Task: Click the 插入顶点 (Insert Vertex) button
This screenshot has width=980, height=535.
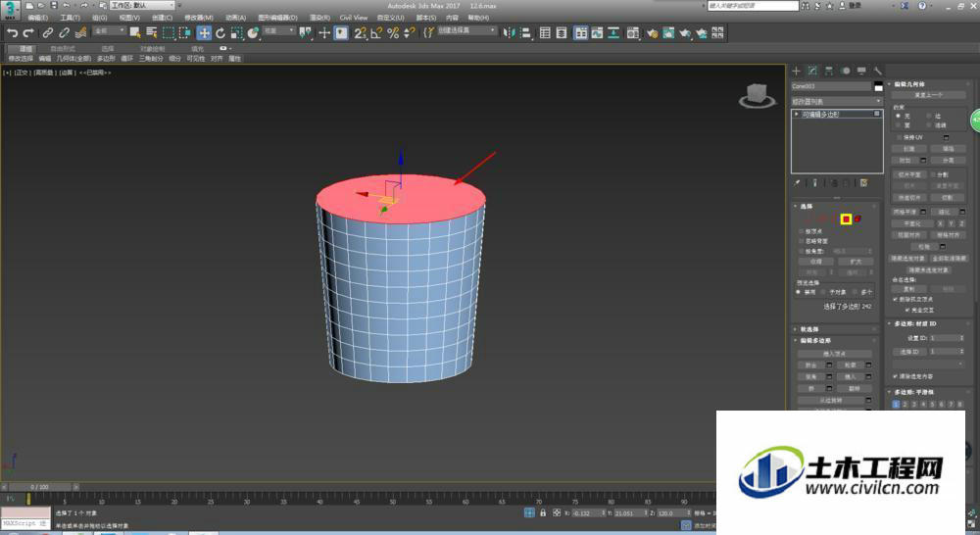Action: (834, 354)
